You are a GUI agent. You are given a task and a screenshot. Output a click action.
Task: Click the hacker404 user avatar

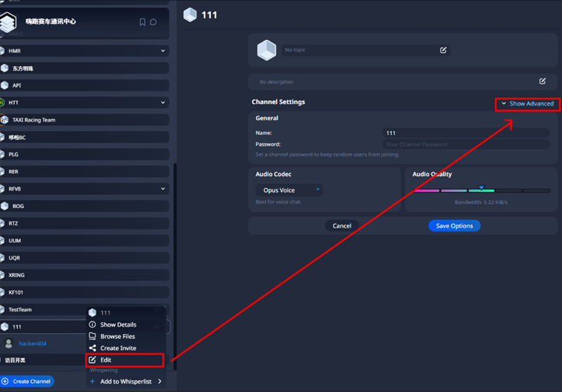[8, 344]
